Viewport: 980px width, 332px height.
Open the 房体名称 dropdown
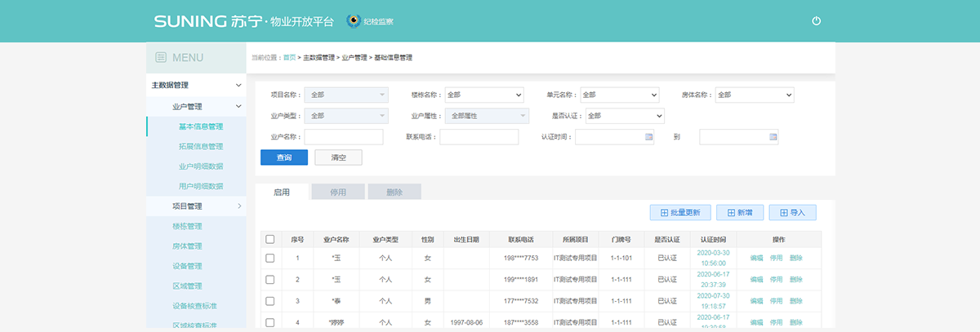755,95
